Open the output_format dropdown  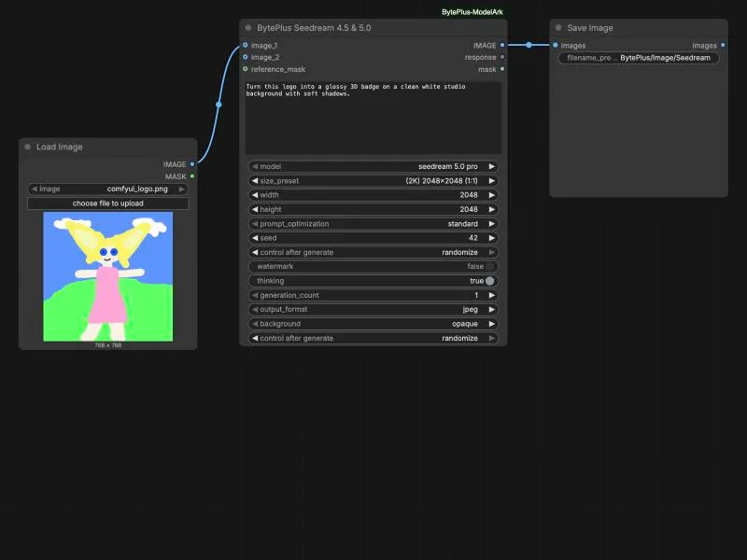click(373, 310)
